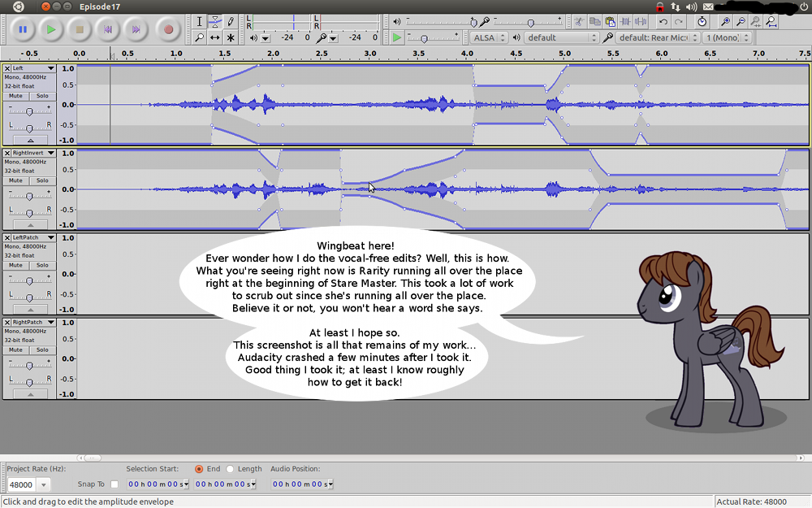
Task: Click the Fit Selection zoom icon
Action: coord(756,22)
